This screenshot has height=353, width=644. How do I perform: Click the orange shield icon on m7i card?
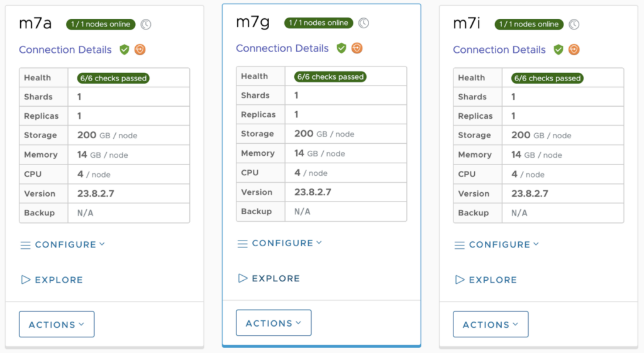[574, 50]
